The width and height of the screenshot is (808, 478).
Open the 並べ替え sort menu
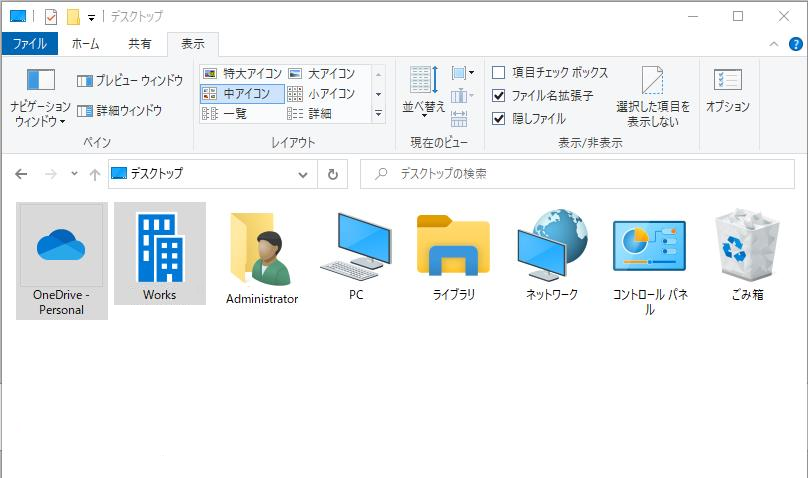tap(424, 91)
